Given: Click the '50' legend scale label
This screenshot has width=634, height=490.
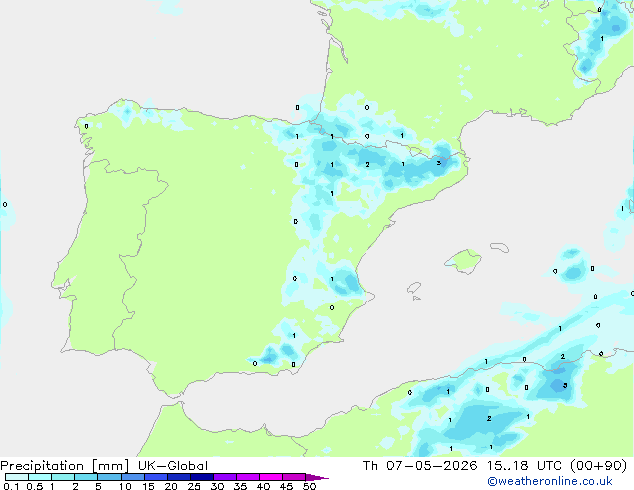Looking at the screenshot, I should [309, 486].
